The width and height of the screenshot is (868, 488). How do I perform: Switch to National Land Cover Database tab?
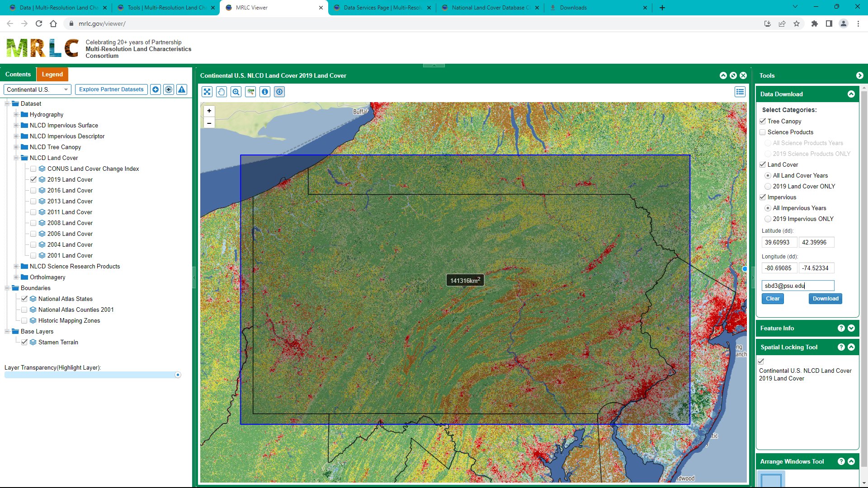pos(491,8)
